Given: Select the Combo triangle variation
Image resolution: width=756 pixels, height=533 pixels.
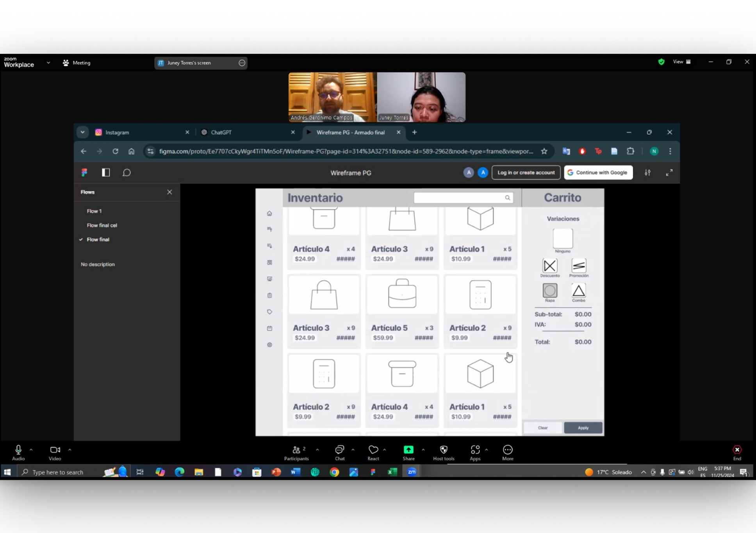Looking at the screenshot, I should (x=578, y=291).
